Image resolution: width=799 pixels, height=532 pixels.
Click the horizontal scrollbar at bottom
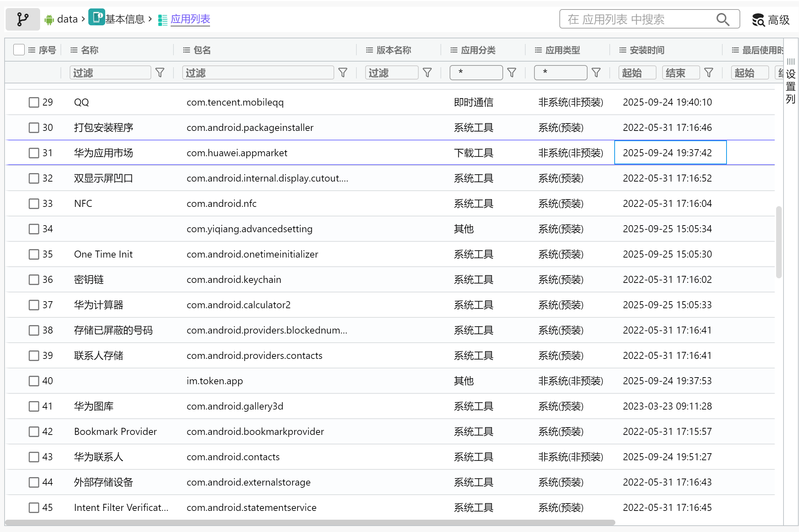310,522
